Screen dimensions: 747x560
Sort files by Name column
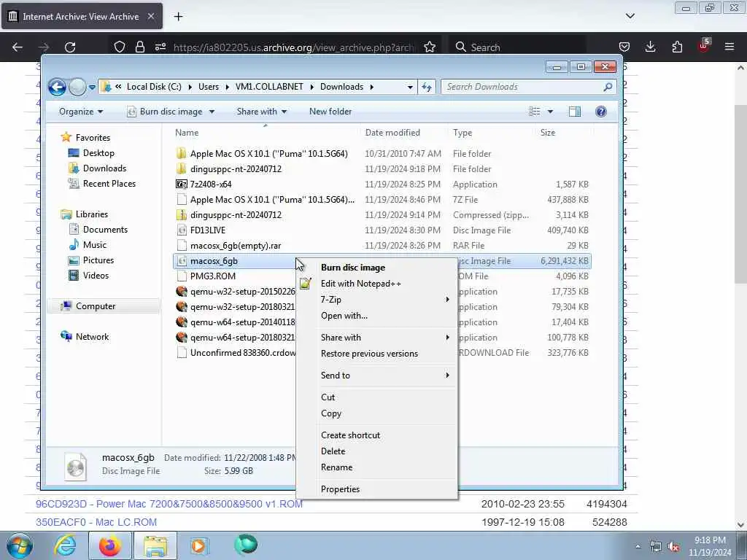187,133
